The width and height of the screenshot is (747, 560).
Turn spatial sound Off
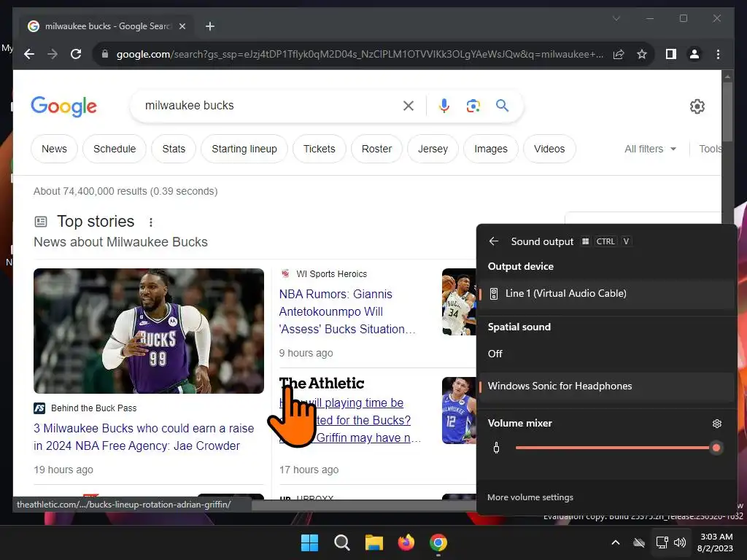(x=606, y=354)
